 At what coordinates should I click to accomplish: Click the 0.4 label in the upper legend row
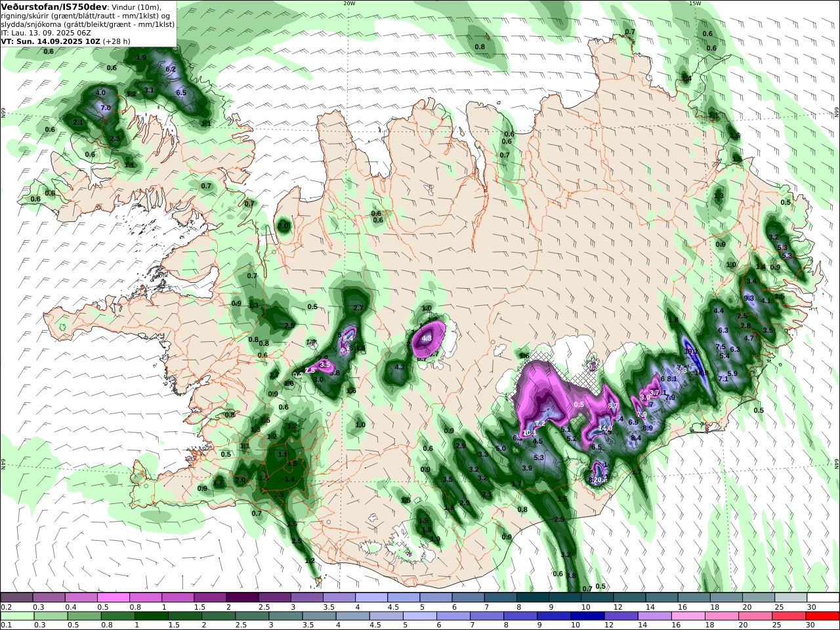70,607
